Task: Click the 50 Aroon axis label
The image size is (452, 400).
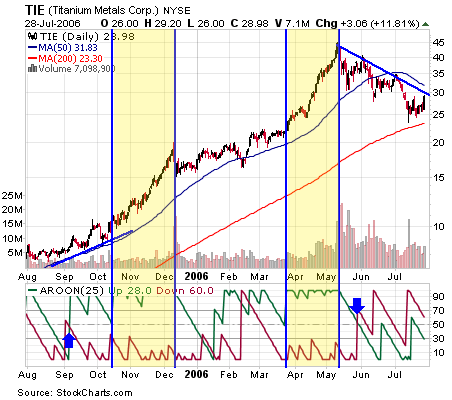Action: click(x=438, y=324)
